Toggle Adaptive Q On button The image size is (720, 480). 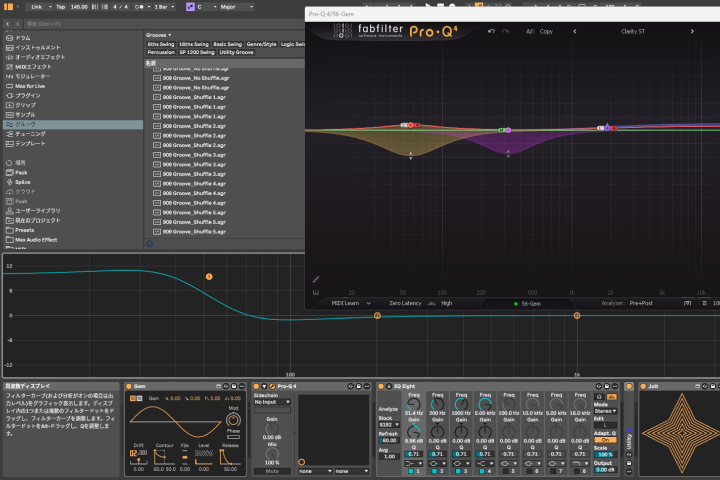pos(605,440)
